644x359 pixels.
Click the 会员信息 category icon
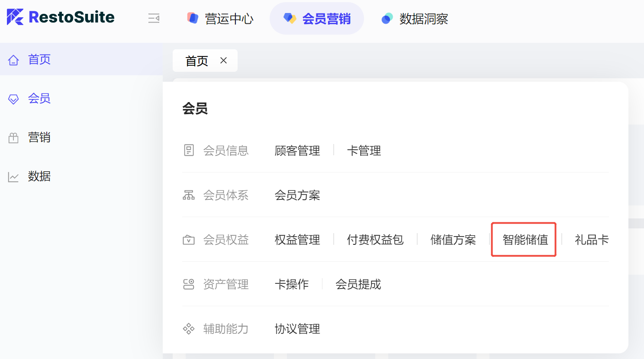(189, 151)
